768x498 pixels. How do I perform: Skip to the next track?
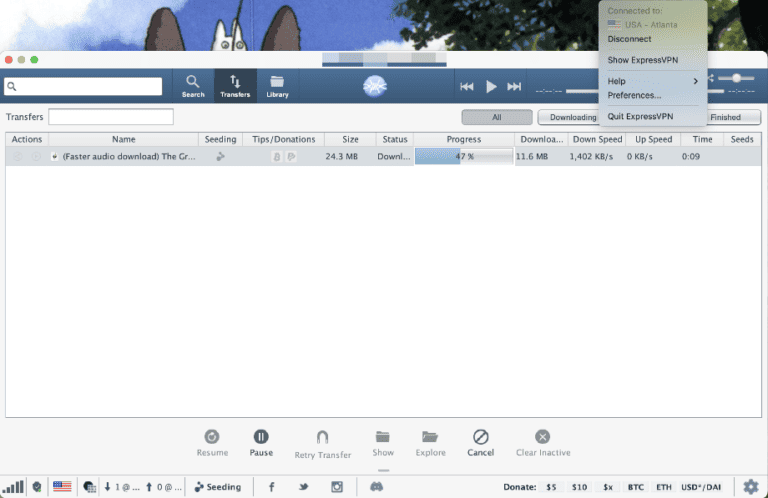click(x=514, y=87)
